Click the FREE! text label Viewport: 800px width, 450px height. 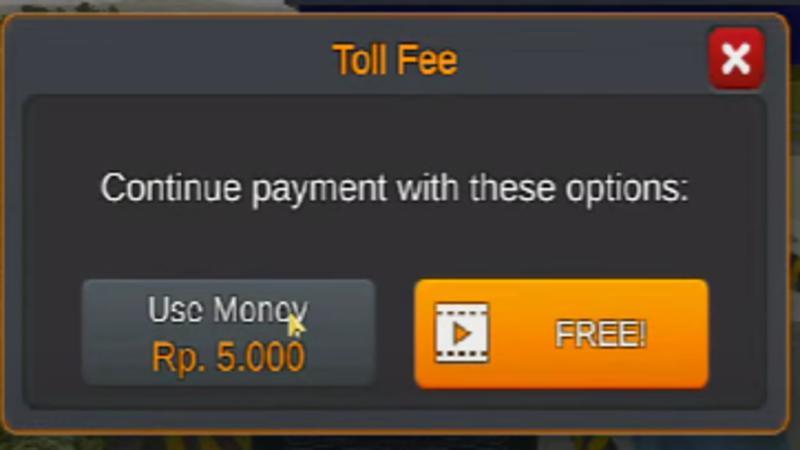pos(601,334)
